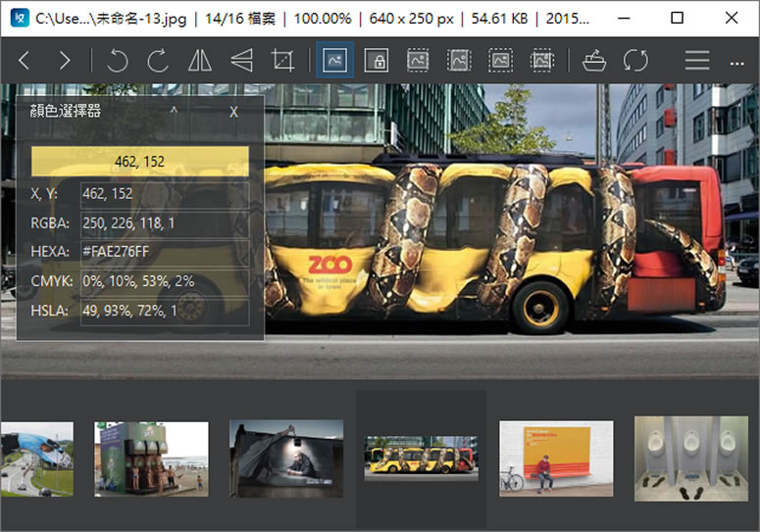Viewport: 760px width, 532px height.
Task: Click '100.00%' zoom text in title bar
Action: coord(323,19)
